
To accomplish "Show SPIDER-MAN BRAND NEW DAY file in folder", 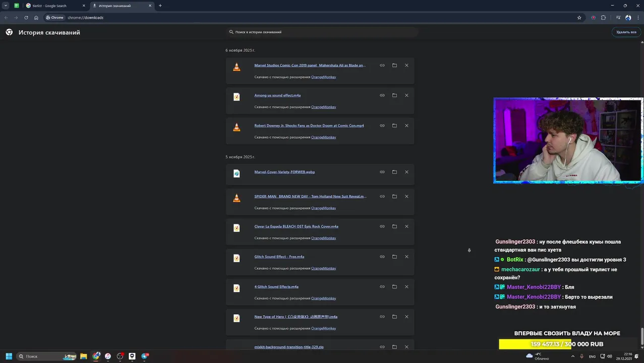I will (394, 196).
